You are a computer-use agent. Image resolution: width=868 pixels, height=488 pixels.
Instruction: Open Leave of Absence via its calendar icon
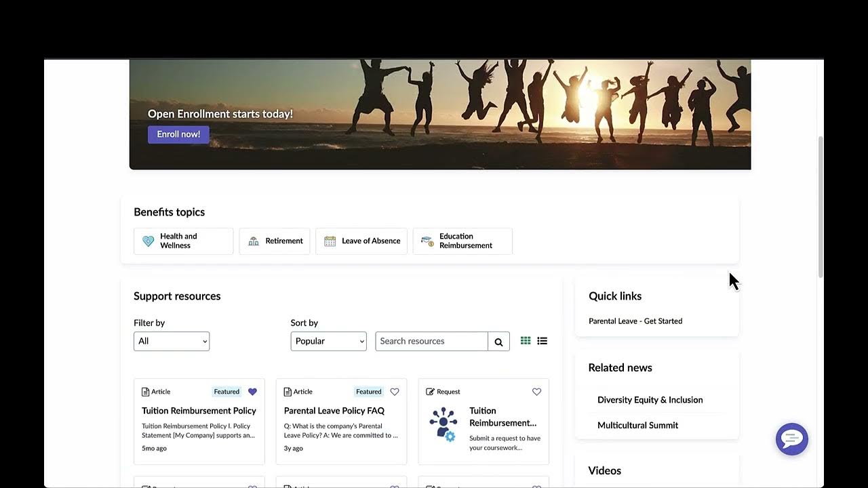pos(330,241)
